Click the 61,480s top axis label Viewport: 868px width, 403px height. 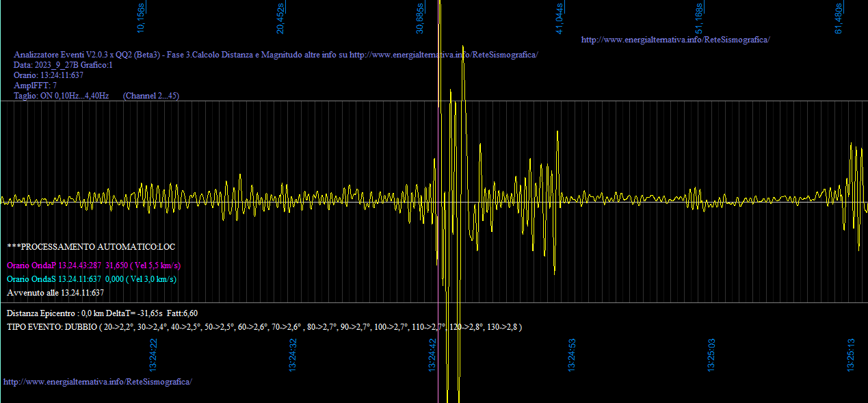(839, 17)
